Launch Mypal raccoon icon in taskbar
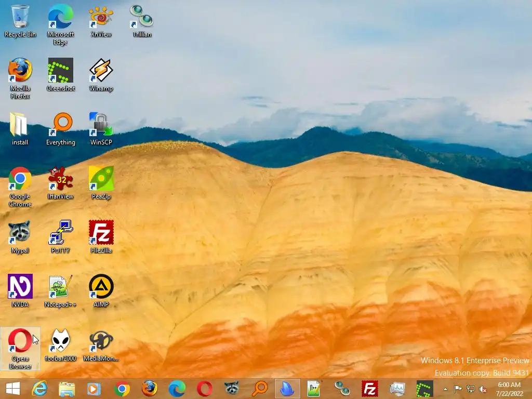The image size is (532, 399). pos(232,389)
